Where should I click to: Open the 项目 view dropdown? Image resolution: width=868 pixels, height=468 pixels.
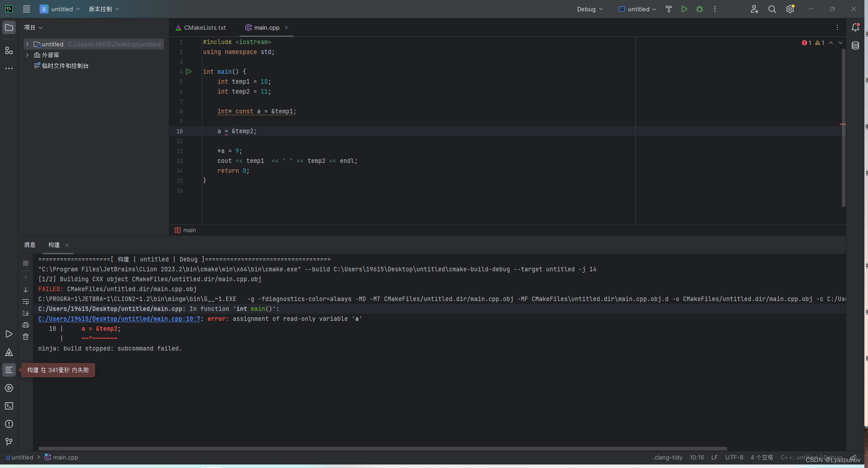pyautogui.click(x=33, y=27)
